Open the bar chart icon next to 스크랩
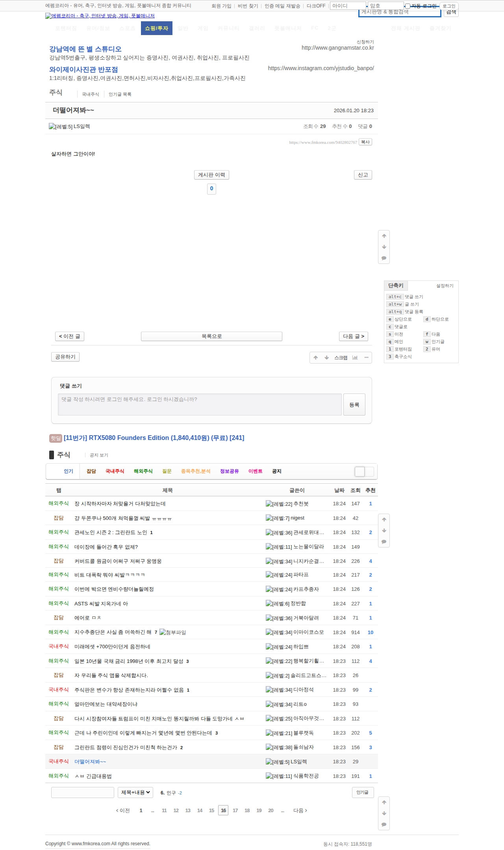 pyautogui.click(x=355, y=358)
